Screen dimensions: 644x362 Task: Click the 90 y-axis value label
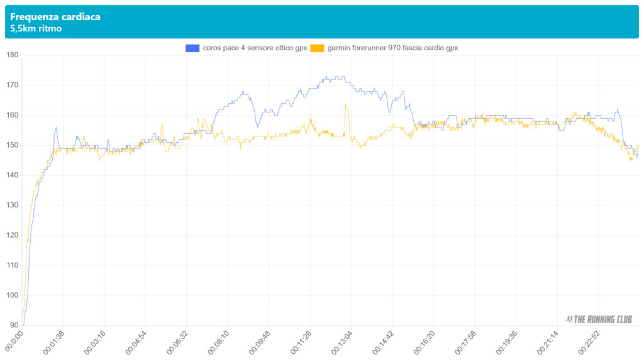click(x=14, y=326)
